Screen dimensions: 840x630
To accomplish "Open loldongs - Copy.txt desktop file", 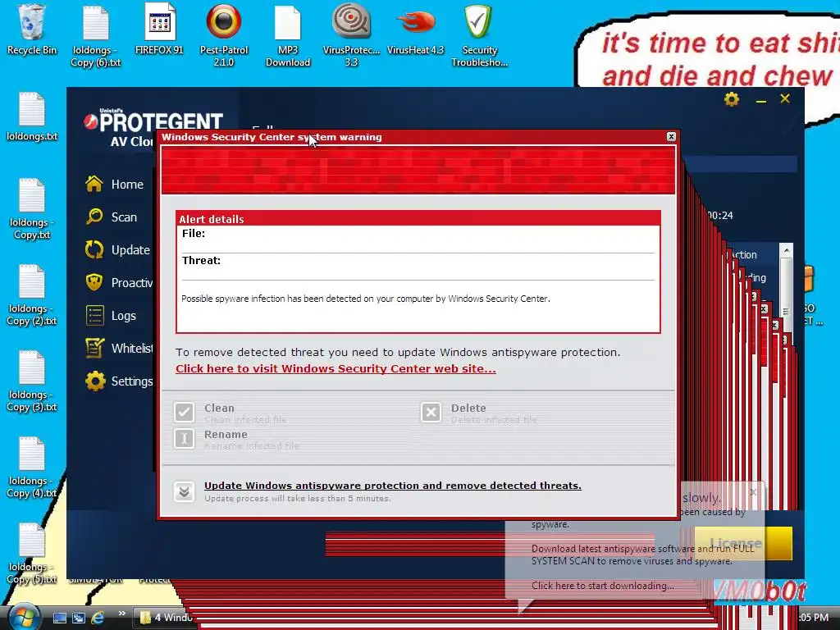I will click(x=32, y=209).
